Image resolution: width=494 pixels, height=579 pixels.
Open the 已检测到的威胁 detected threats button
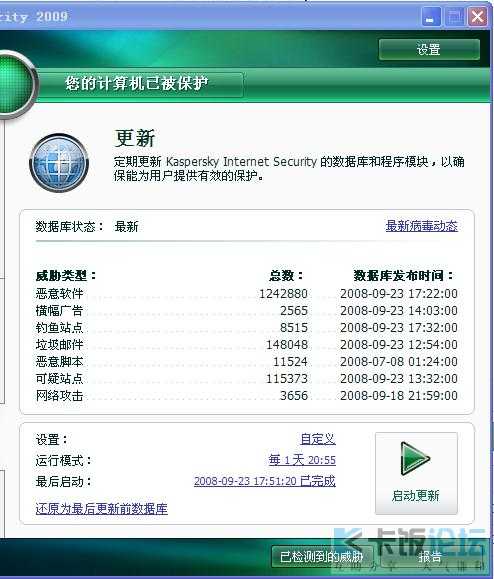click(322, 557)
